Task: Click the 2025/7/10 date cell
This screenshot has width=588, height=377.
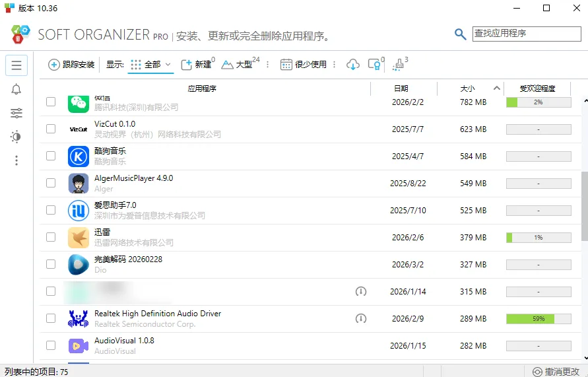Action: (x=408, y=210)
